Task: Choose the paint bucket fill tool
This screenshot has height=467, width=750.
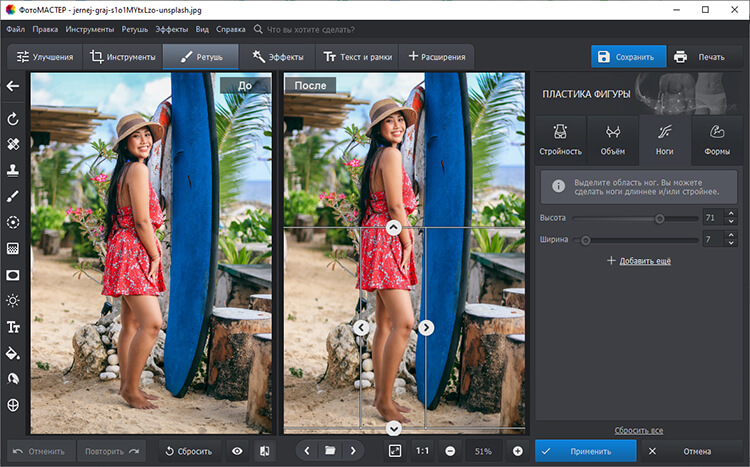Action: coord(13,353)
